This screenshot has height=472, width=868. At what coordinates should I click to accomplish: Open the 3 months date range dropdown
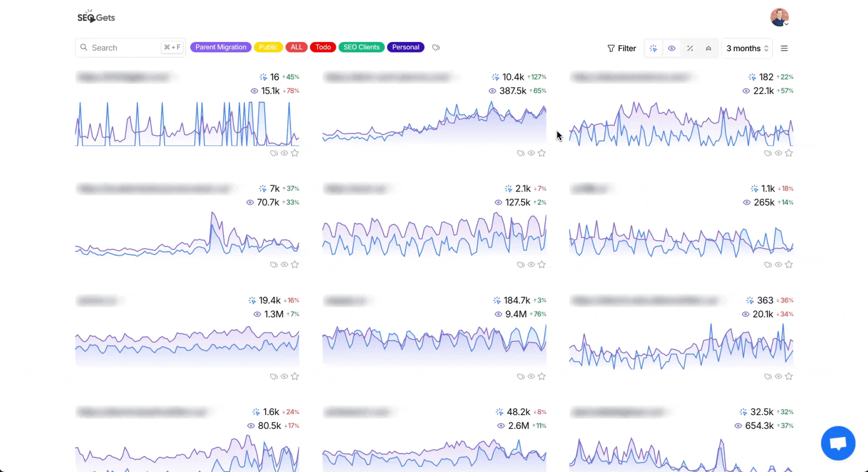(x=747, y=49)
